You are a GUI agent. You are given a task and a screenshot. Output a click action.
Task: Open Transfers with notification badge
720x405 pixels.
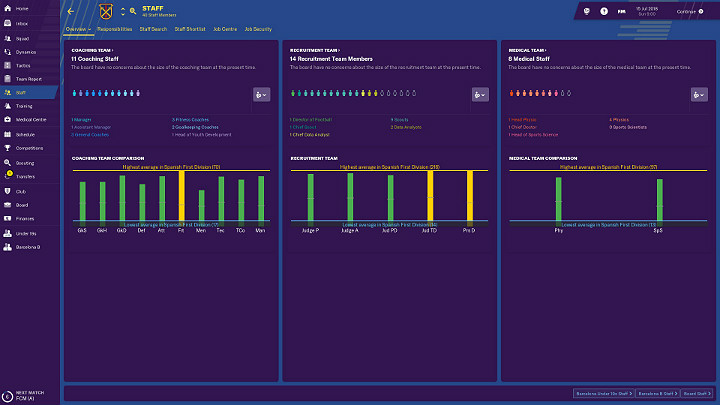tap(25, 175)
